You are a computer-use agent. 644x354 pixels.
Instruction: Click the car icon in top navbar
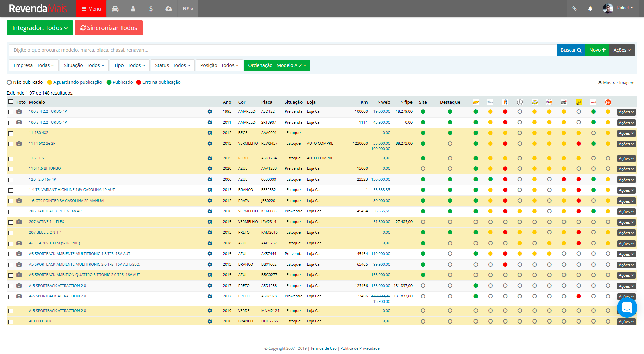[x=115, y=8]
